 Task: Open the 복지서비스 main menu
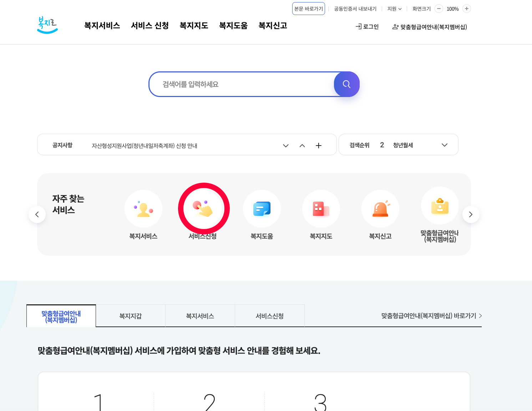(x=102, y=26)
